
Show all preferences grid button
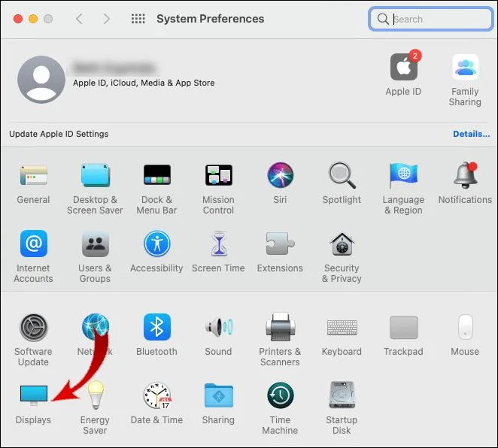138,19
